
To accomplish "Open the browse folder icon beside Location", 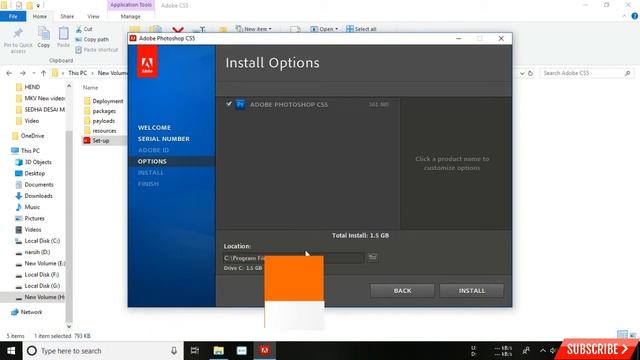I will 372,257.
